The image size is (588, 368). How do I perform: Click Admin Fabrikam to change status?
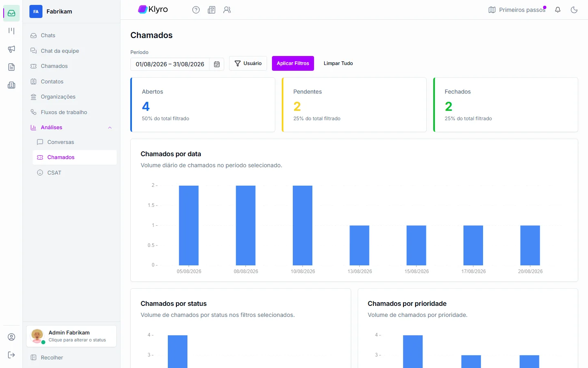click(71, 336)
